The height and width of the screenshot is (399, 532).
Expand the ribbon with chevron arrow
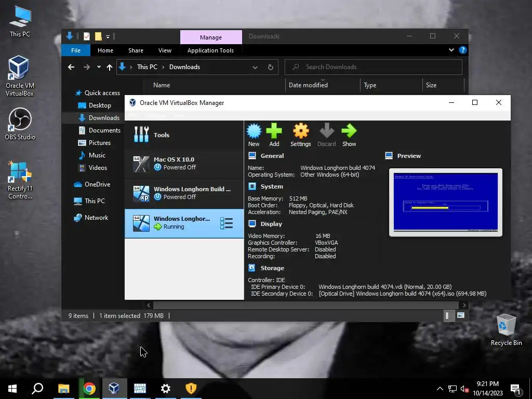[x=451, y=50]
